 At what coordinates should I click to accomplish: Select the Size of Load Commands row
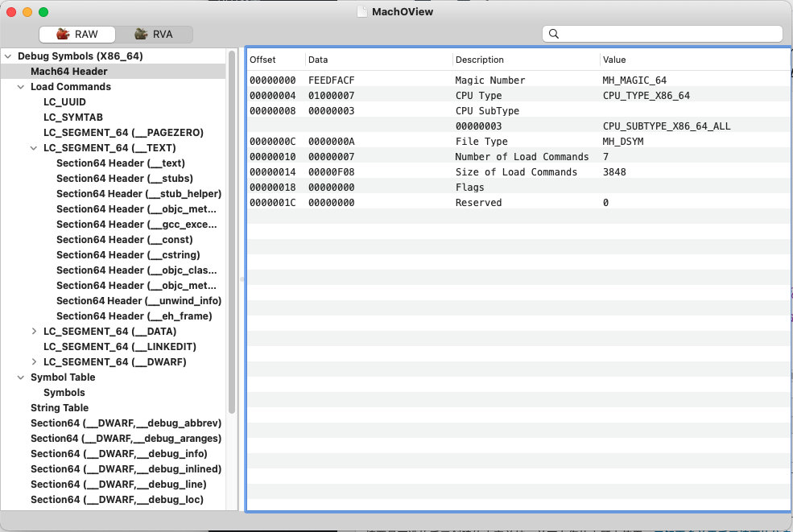519,172
